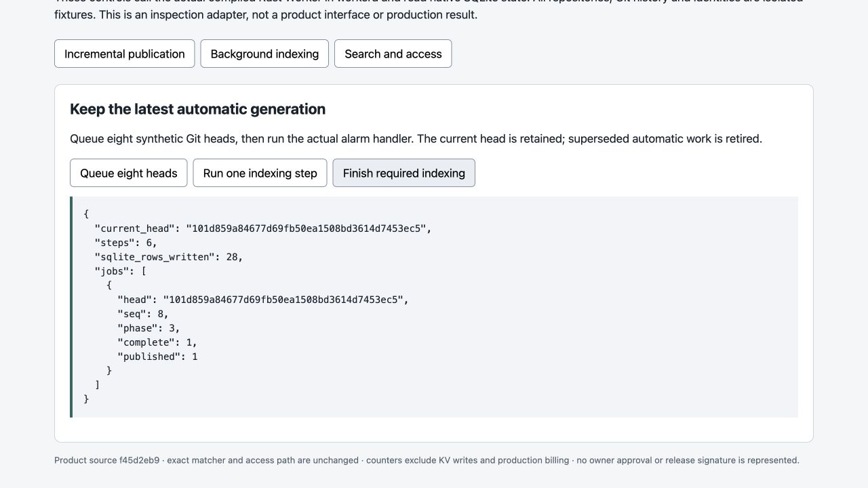Select the "phase": 3 entry
This screenshot has height=488, width=868.
[x=149, y=328]
